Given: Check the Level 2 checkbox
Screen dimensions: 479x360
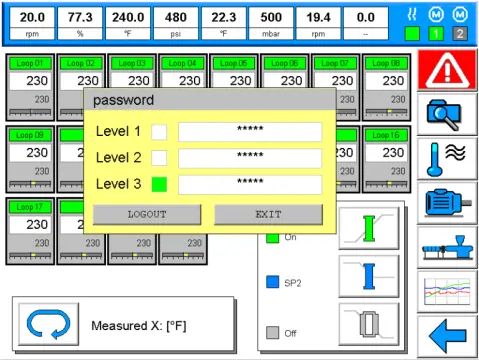Looking at the screenshot, I should pos(159,158).
